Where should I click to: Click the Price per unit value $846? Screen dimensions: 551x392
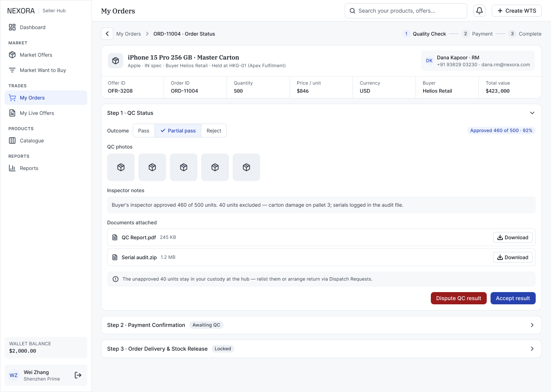click(303, 91)
